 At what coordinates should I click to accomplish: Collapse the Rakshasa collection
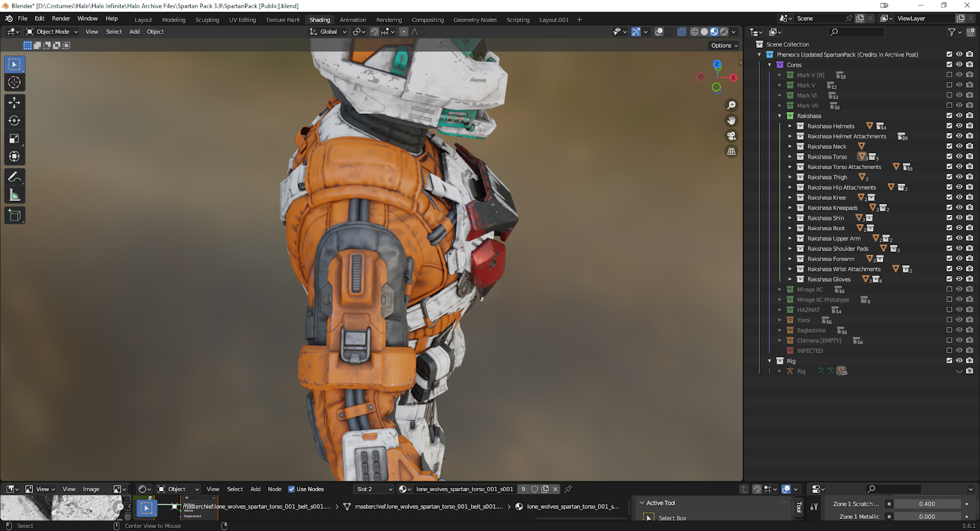pos(780,116)
